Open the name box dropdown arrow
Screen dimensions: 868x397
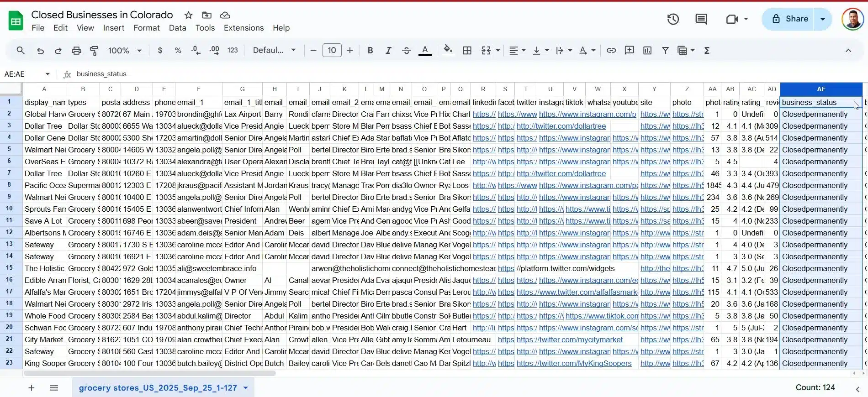[x=48, y=74]
